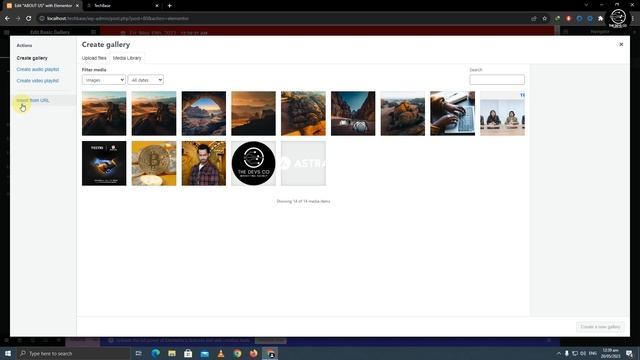
Task: Select the office meeting women thumbnail
Action: [502, 113]
